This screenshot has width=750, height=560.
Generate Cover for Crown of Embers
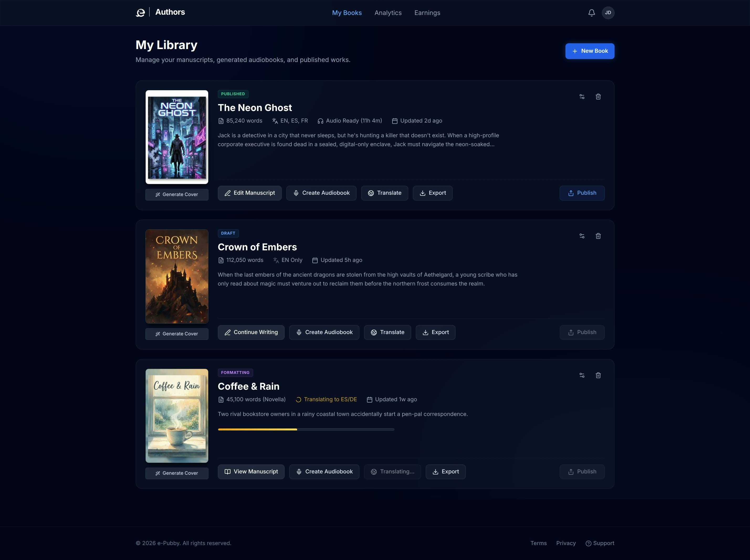177,334
